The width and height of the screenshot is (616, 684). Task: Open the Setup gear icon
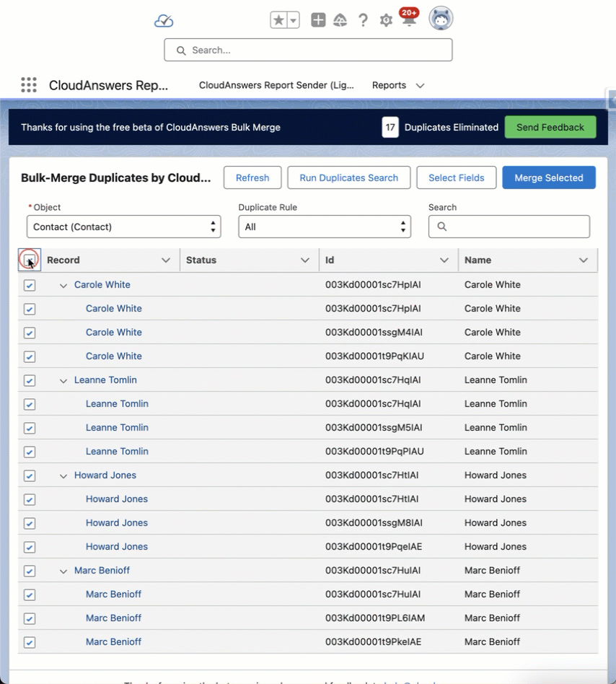click(386, 20)
